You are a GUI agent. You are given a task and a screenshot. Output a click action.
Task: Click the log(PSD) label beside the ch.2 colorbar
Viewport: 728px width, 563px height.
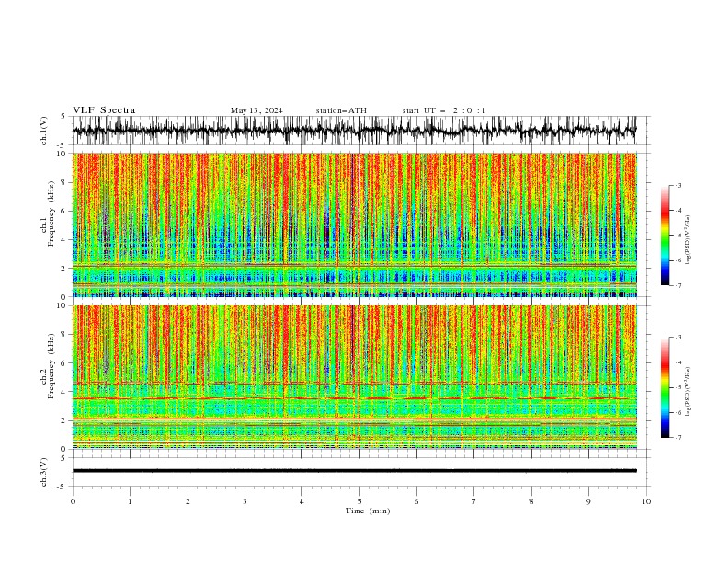pyautogui.click(x=688, y=392)
